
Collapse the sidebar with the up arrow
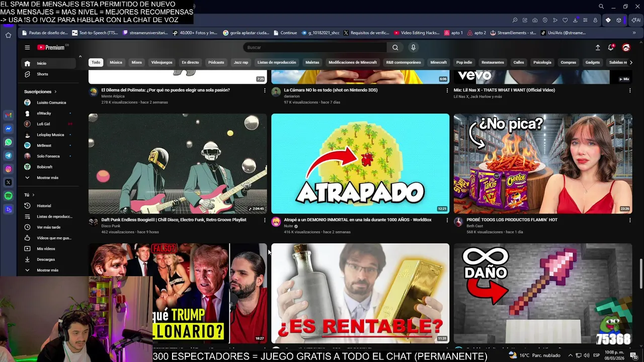pyautogui.click(x=80, y=56)
